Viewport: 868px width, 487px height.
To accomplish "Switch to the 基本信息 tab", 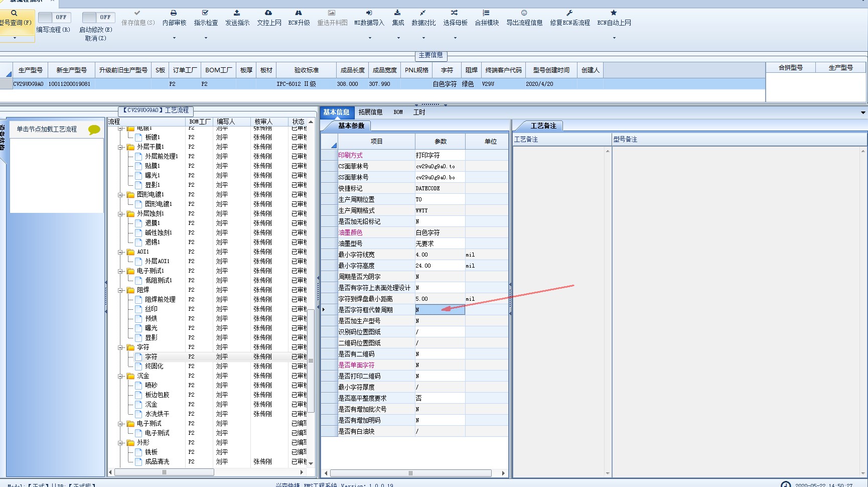I will (x=336, y=112).
